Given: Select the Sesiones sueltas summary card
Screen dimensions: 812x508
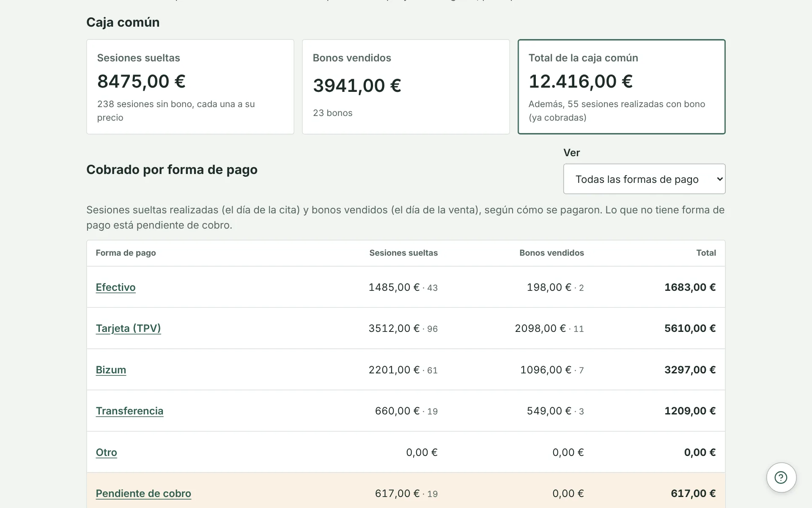Looking at the screenshot, I should tap(190, 87).
